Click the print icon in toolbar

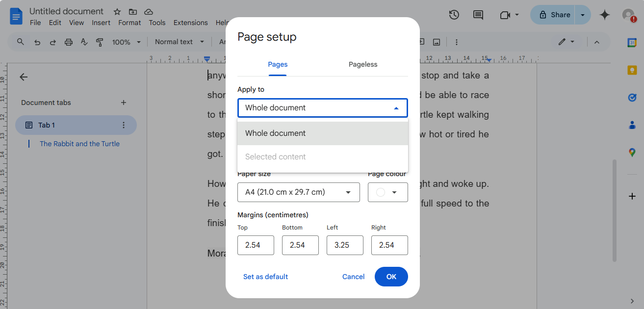69,42
